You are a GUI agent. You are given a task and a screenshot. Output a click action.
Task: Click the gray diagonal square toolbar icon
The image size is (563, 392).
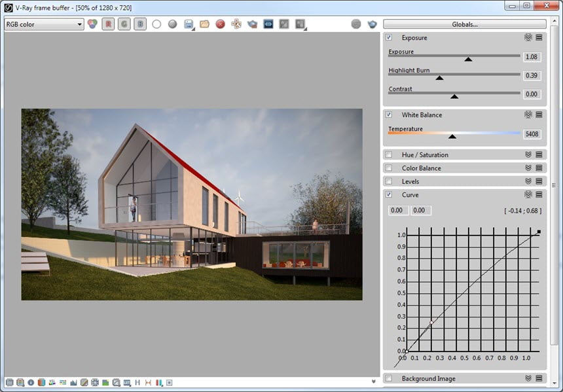284,24
